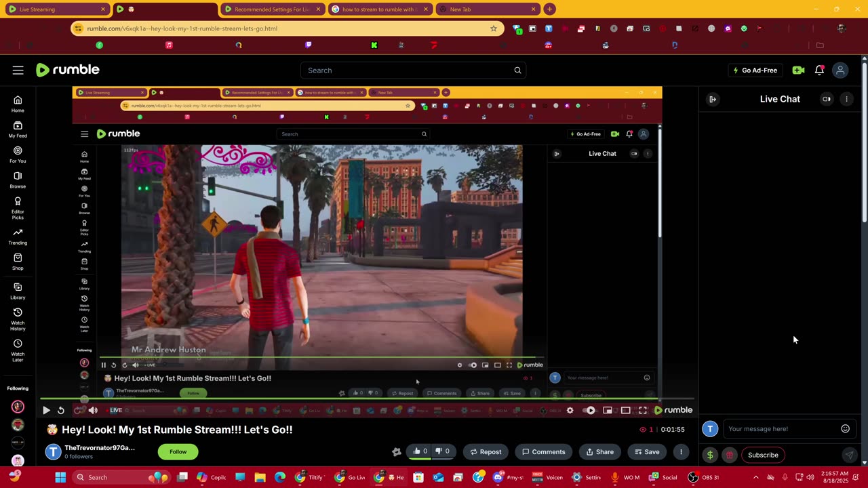
Task: Click Go Ad-Free button
Action: point(755,70)
